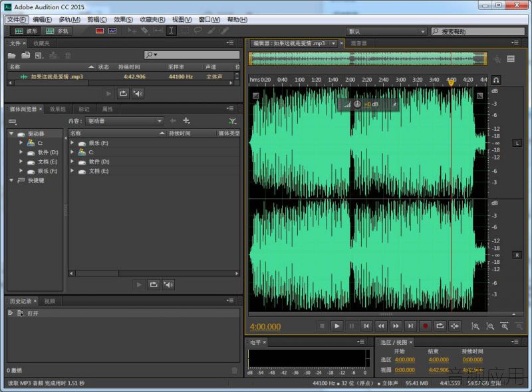532x392 pixels.
Task: Expand the C: drive tree node
Action: coord(21,143)
